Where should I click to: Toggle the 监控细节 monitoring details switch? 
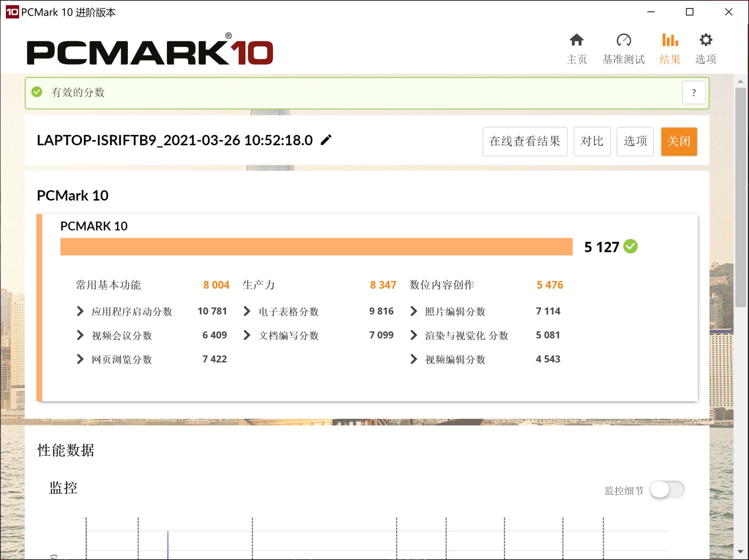coord(667,490)
